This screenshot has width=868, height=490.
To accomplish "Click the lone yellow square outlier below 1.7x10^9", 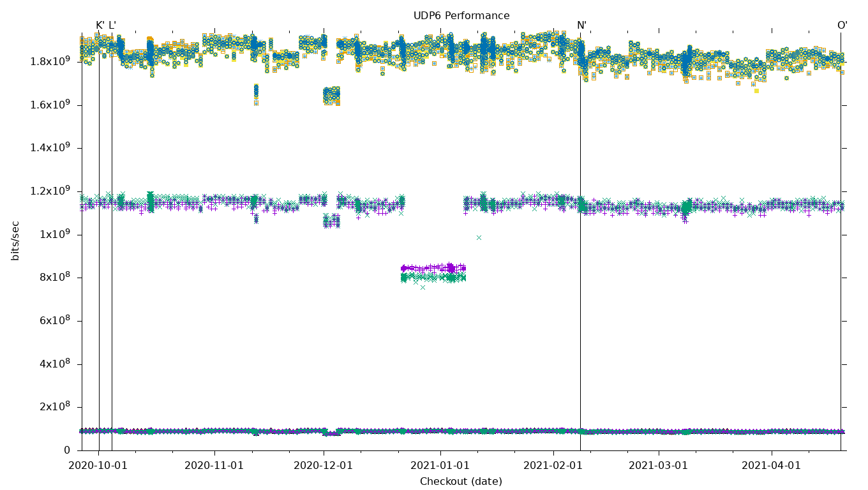I will (756, 91).
